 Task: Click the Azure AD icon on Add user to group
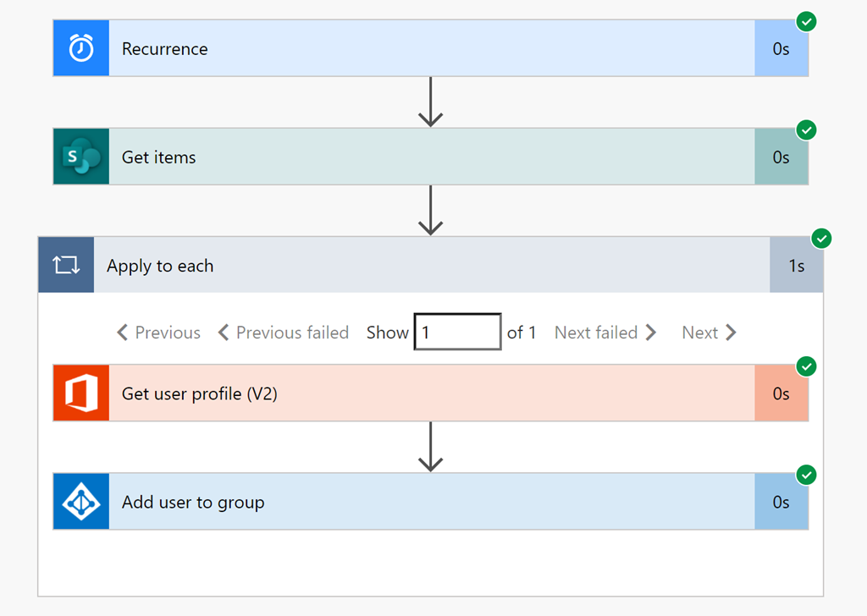tap(81, 502)
